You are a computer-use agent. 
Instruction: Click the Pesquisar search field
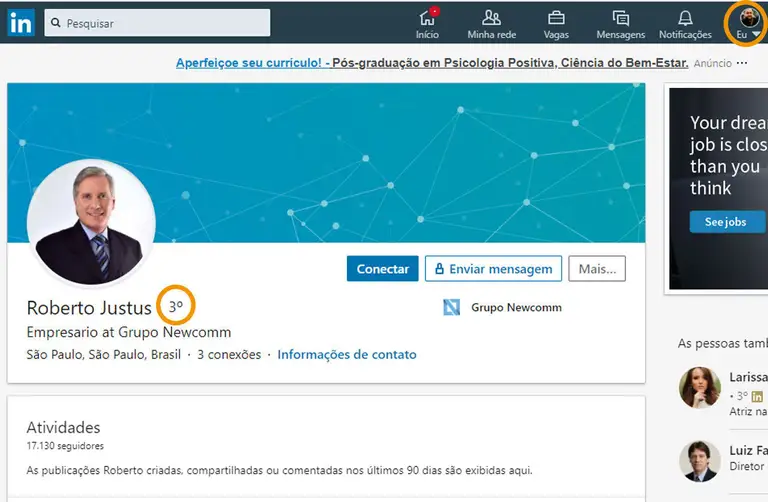[x=157, y=23]
